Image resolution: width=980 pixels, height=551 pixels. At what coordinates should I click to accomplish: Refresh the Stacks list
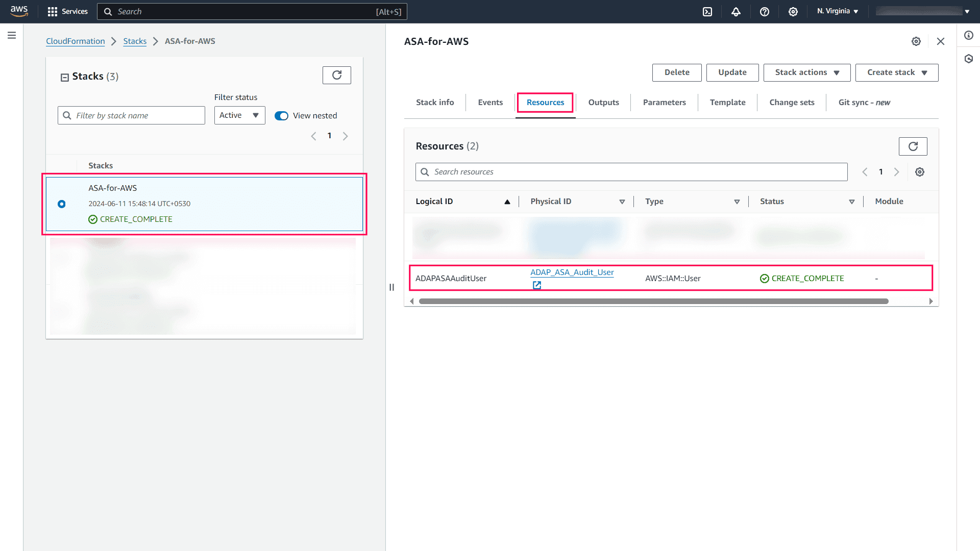coord(336,75)
